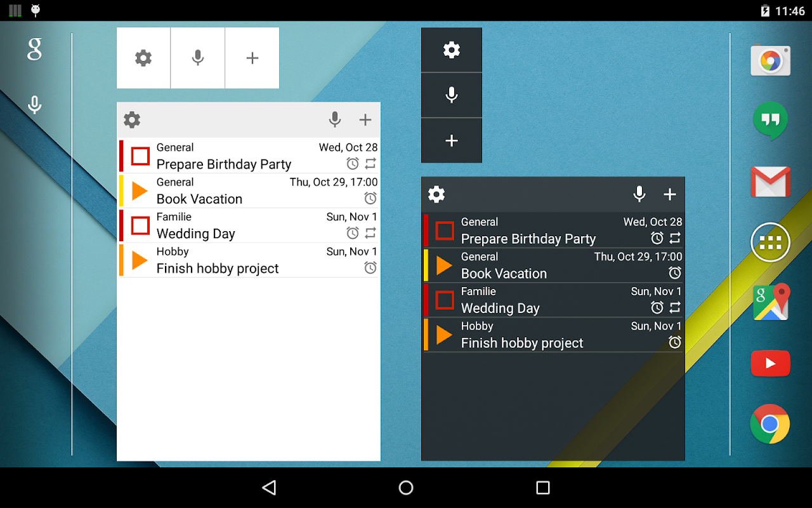Open settings gear in dark task list header
This screenshot has width=812, height=508.
436,194
